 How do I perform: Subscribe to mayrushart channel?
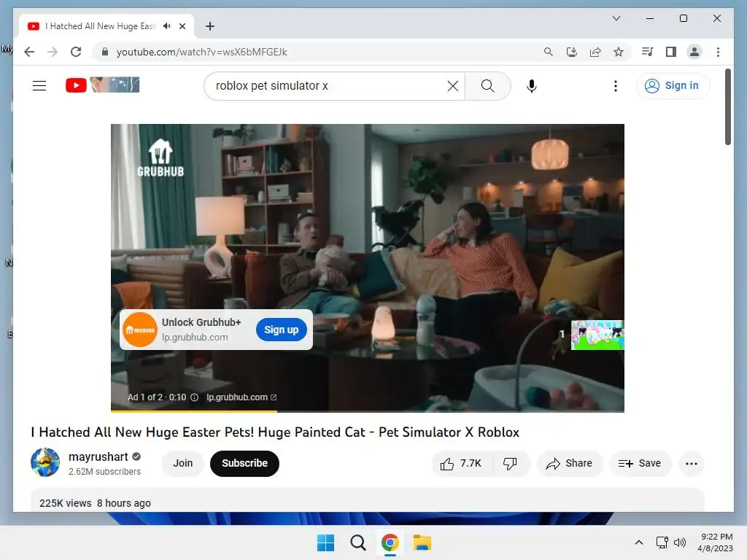(244, 463)
